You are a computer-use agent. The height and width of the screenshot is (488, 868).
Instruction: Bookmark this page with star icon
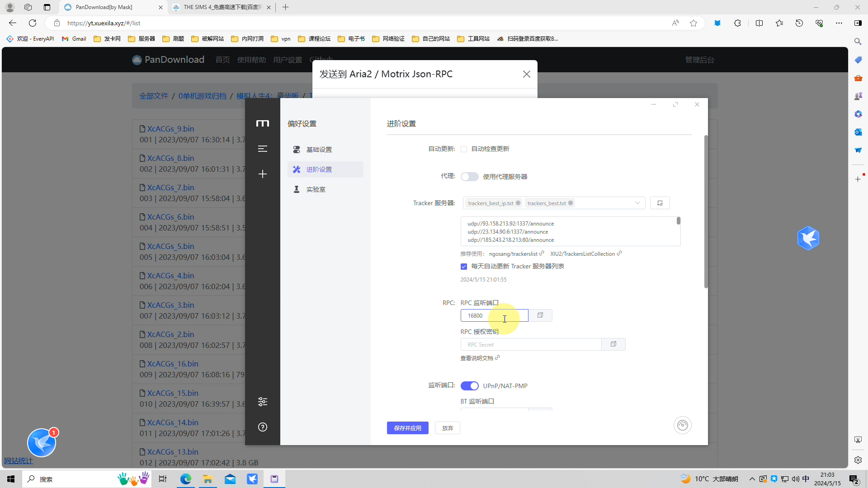pos(693,23)
